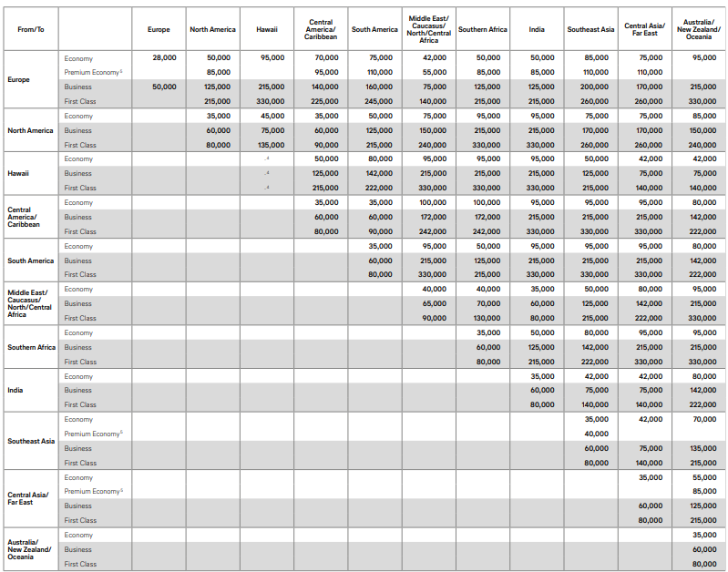Click Business label in the Hawaii row

click(x=78, y=173)
